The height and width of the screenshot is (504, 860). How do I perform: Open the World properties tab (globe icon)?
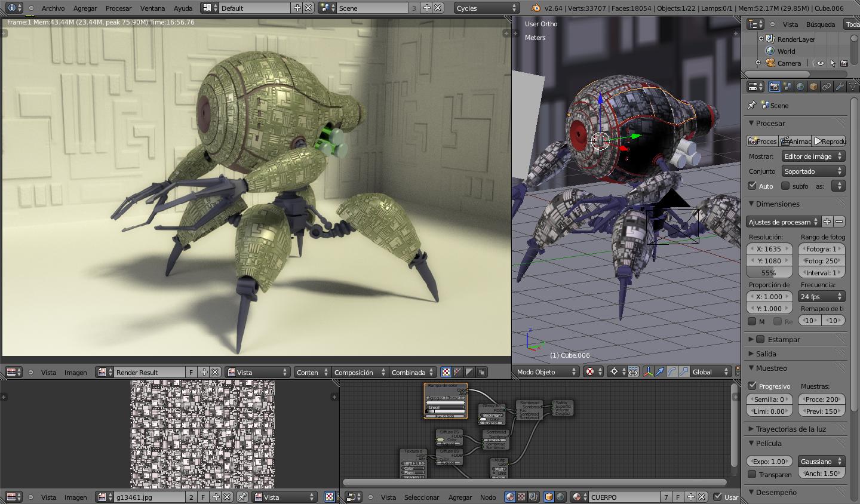[x=800, y=87]
